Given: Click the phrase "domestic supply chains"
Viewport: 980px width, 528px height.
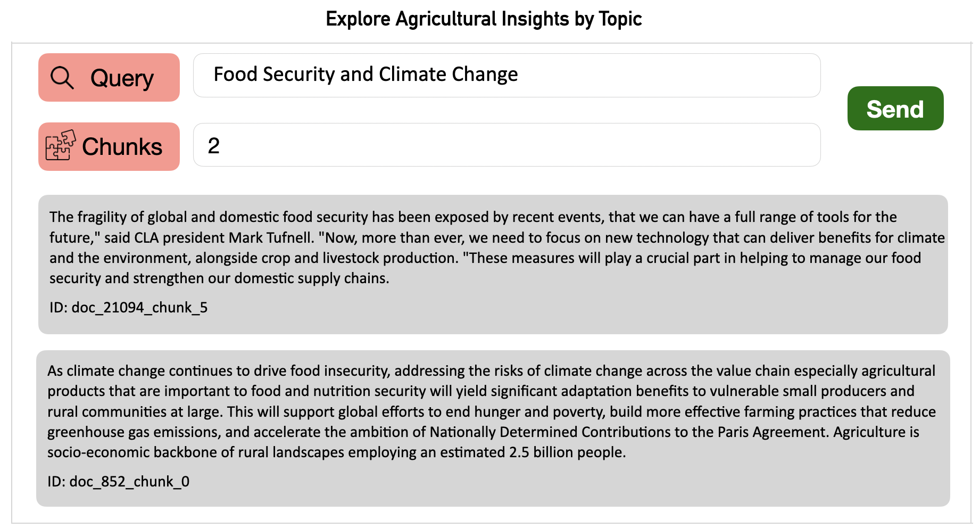Looking at the screenshot, I should pyautogui.click(x=311, y=278).
